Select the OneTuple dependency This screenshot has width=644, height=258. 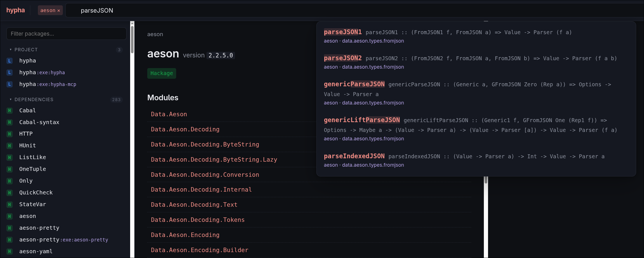(x=33, y=169)
